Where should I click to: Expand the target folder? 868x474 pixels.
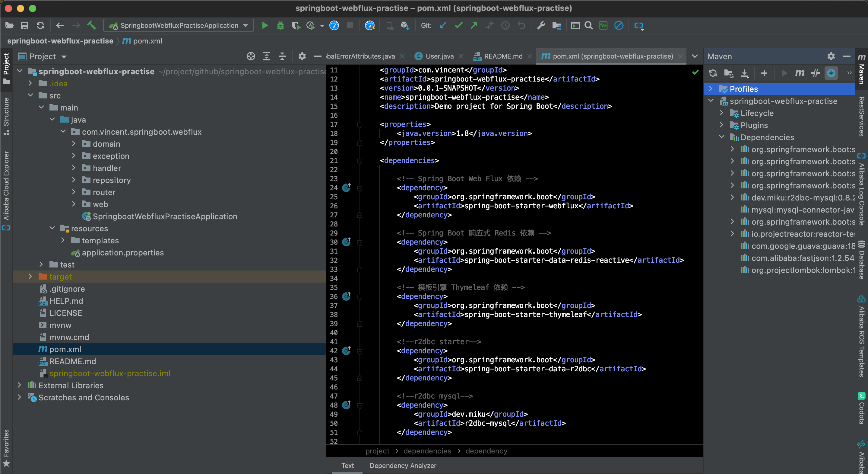coord(30,277)
